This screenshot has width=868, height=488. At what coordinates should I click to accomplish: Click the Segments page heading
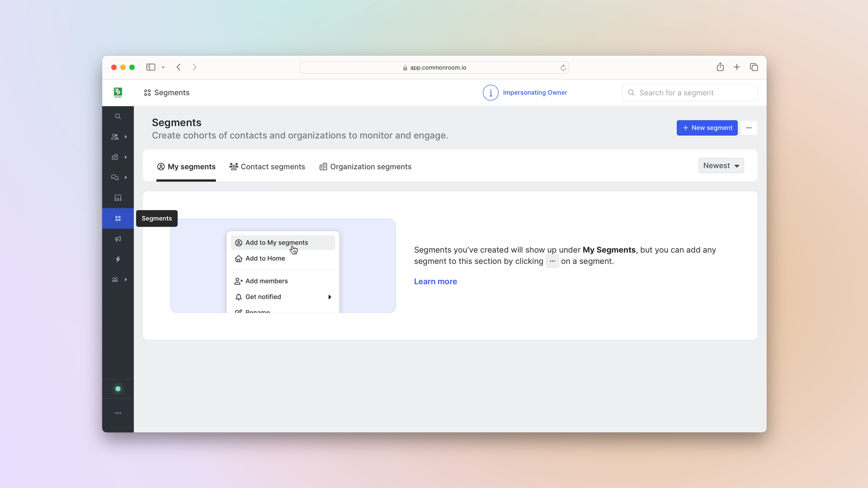pyautogui.click(x=177, y=122)
